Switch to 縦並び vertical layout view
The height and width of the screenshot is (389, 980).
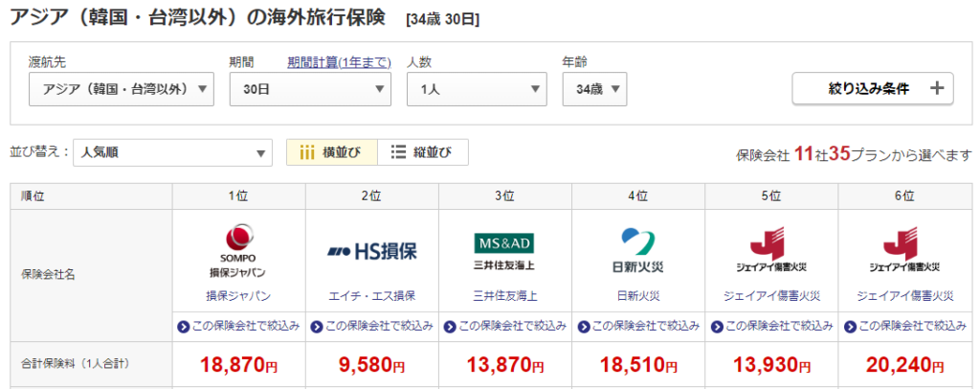[423, 152]
